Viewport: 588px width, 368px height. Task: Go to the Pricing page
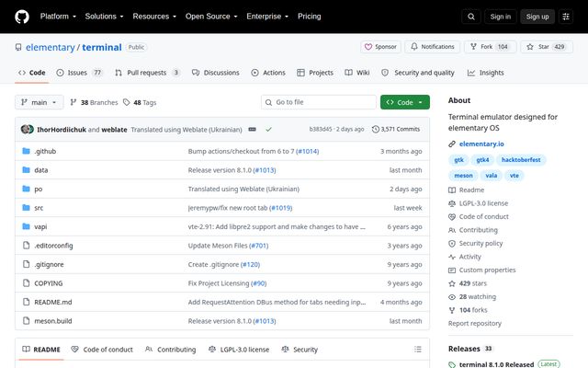tap(309, 17)
